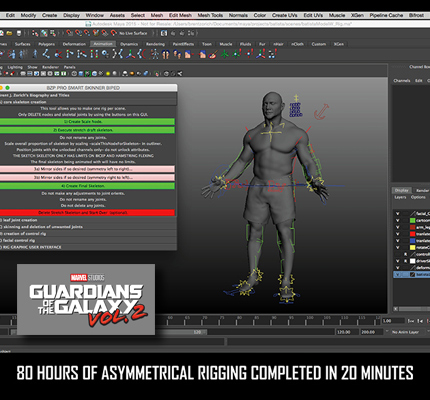Switch to the Rendering shelf tab
The width and height of the screenshot is (430, 400).
(155, 44)
